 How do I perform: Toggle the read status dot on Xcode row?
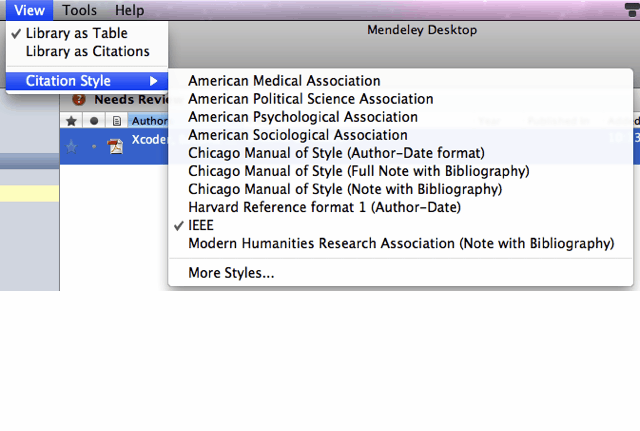click(x=94, y=146)
